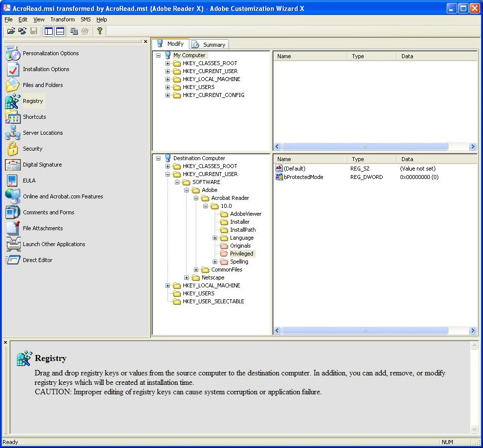Toggle the left navigation pane view button

coord(49,31)
